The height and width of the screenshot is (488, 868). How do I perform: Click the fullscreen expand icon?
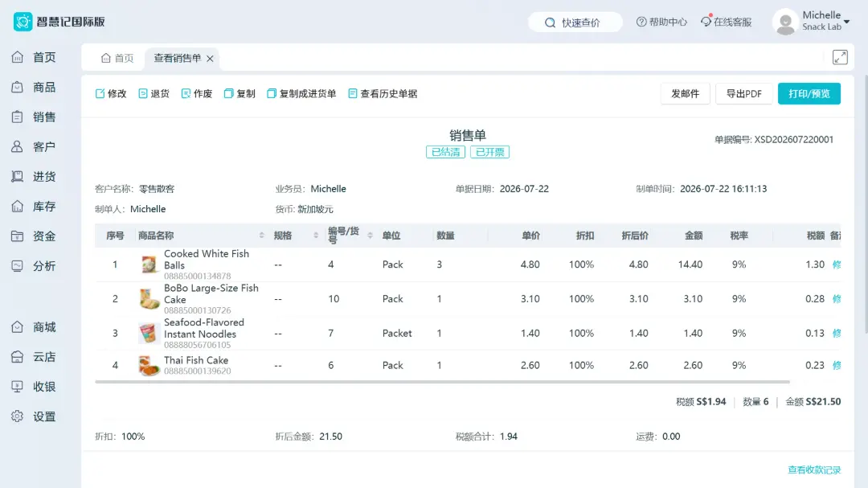coord(840,57)
